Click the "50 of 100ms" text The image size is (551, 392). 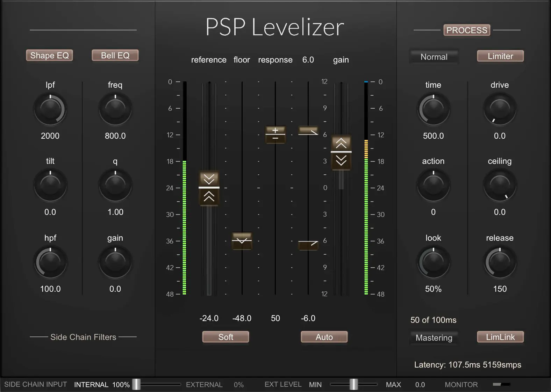[434, 320]
